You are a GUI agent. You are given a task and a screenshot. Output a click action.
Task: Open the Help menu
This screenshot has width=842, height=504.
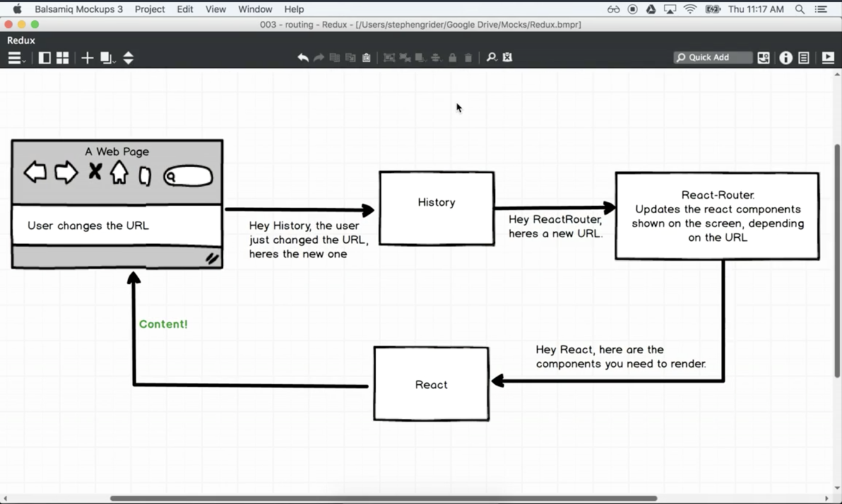click(x=294, y=9)
